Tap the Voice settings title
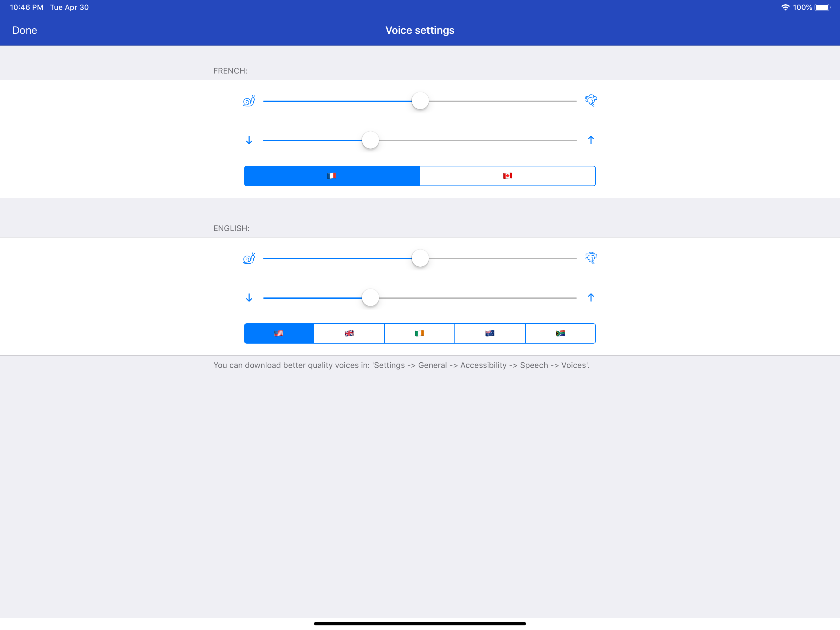This screenshot has height=630, width=840. click(x=420, y=30)
